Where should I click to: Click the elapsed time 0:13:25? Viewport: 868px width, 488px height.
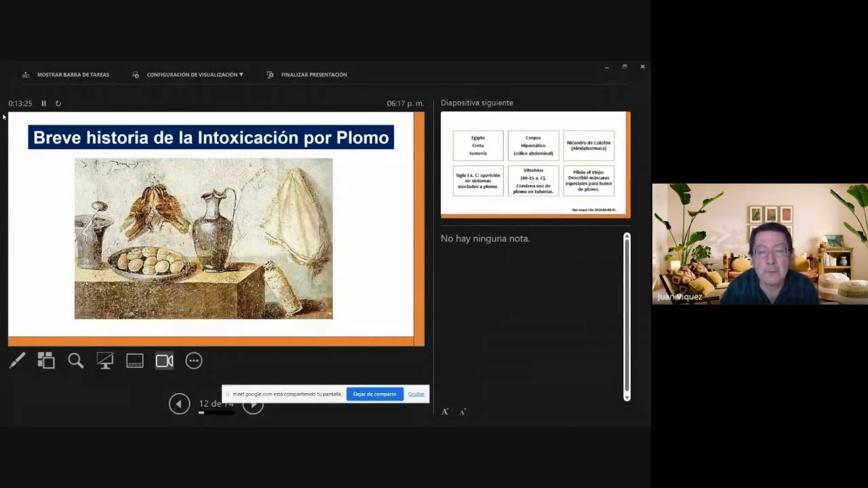click(x=20, y=104)
